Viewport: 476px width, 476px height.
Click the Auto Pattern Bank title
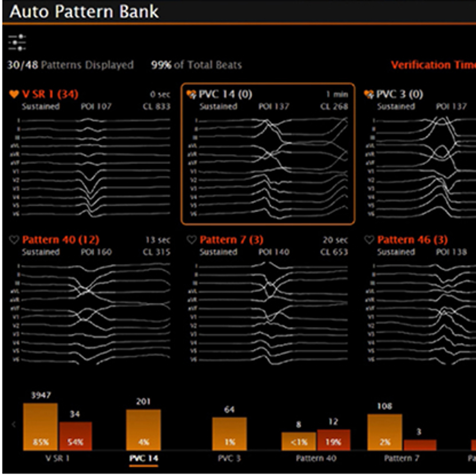coord(84,12)
